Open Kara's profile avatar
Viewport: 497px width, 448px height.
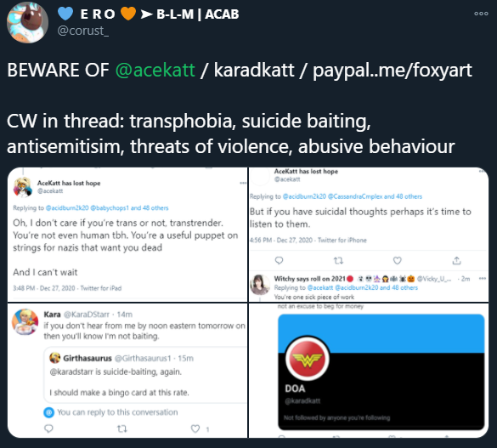(25, 322)
